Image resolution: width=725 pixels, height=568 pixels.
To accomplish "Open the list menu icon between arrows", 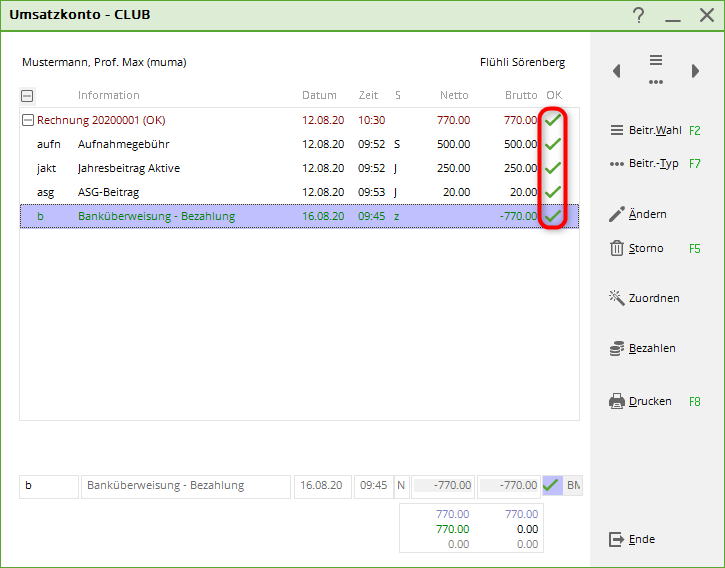I will (656, 69).
